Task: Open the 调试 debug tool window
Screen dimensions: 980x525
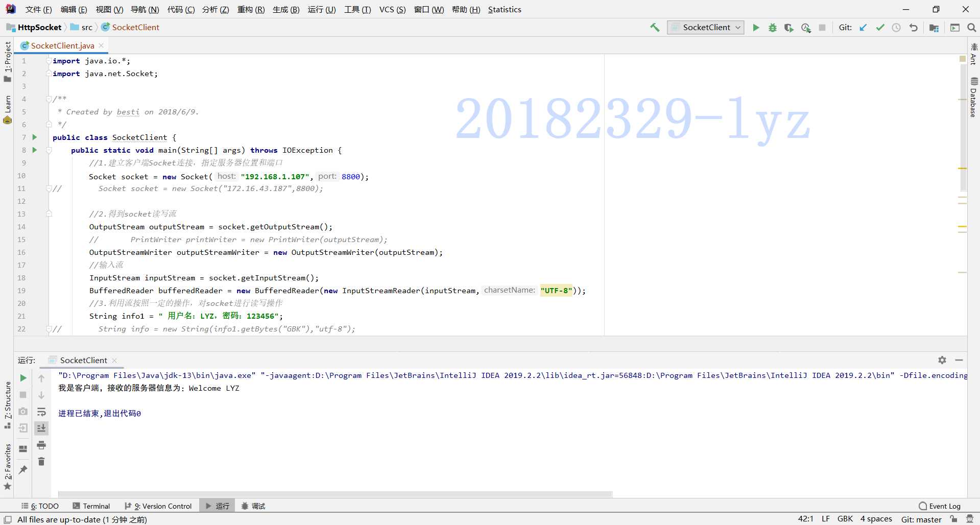Action: (253, 506)
